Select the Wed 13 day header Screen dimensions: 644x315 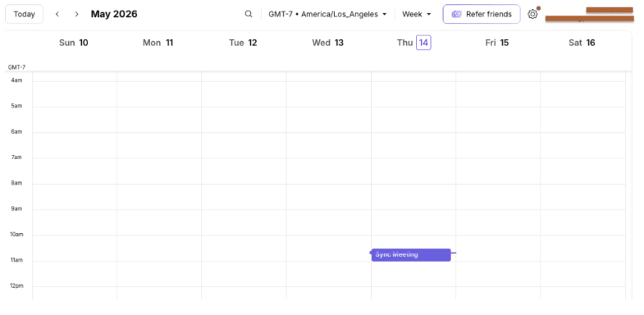pos(327,43)
